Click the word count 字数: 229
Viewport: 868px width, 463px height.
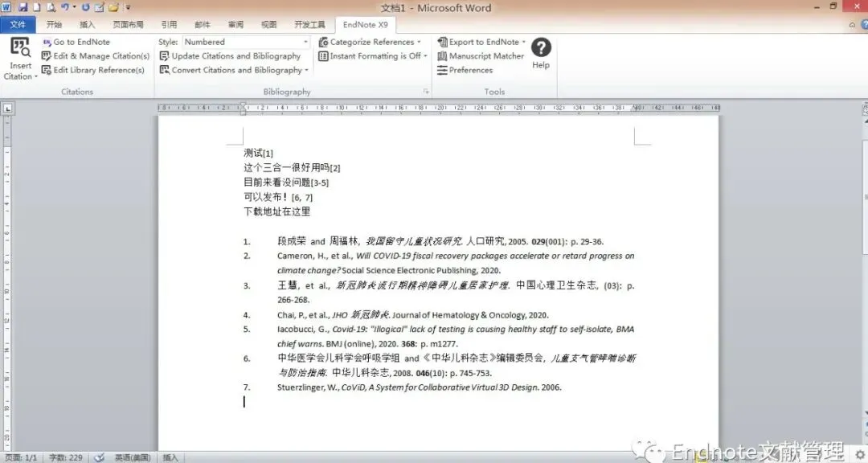[x=65, y=457]
